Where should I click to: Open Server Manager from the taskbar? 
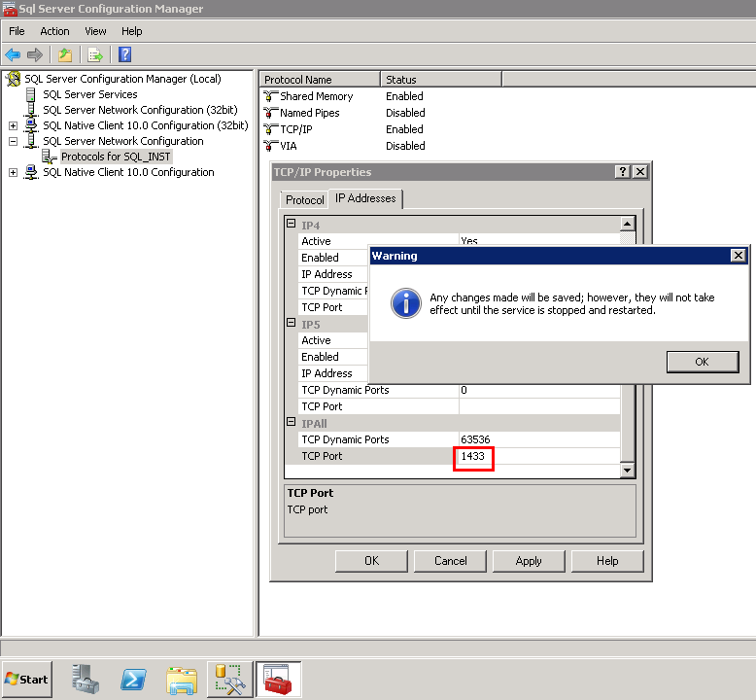click(x=86, y=680)
